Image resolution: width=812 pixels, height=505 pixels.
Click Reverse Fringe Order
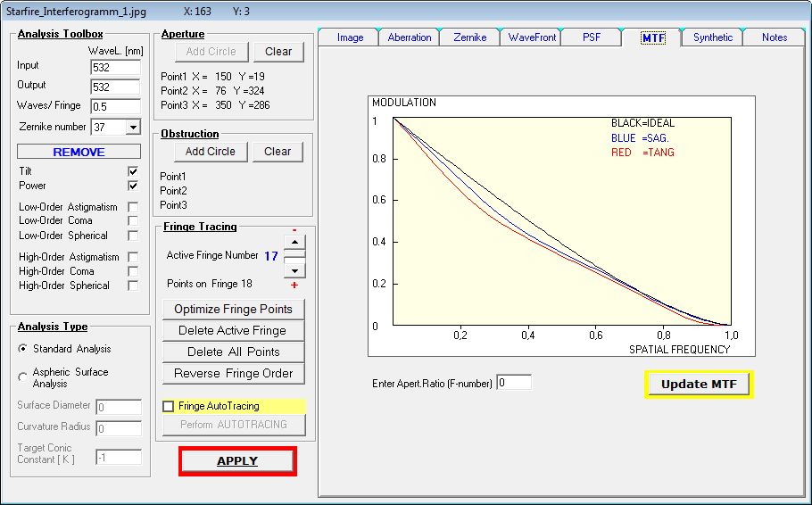coord(233,374)
